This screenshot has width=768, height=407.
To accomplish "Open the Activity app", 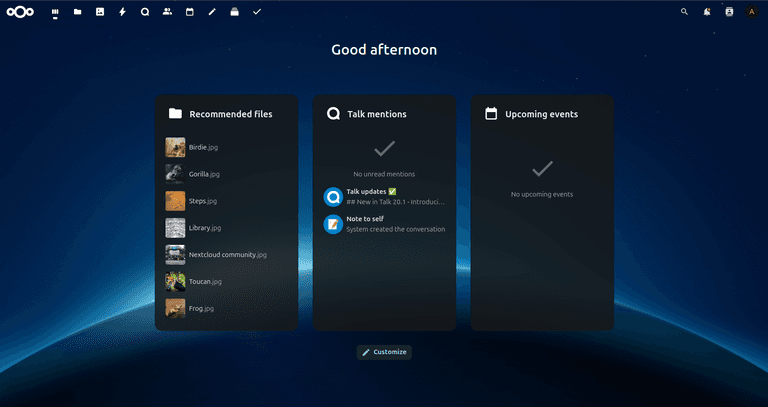I will [x=122, y=12].
